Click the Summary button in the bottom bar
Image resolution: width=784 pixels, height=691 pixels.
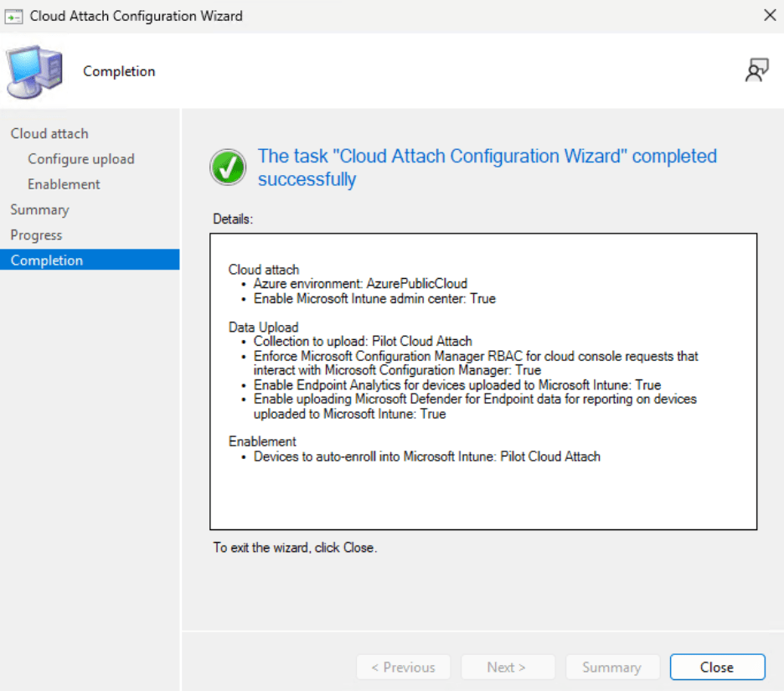[611, 667]
